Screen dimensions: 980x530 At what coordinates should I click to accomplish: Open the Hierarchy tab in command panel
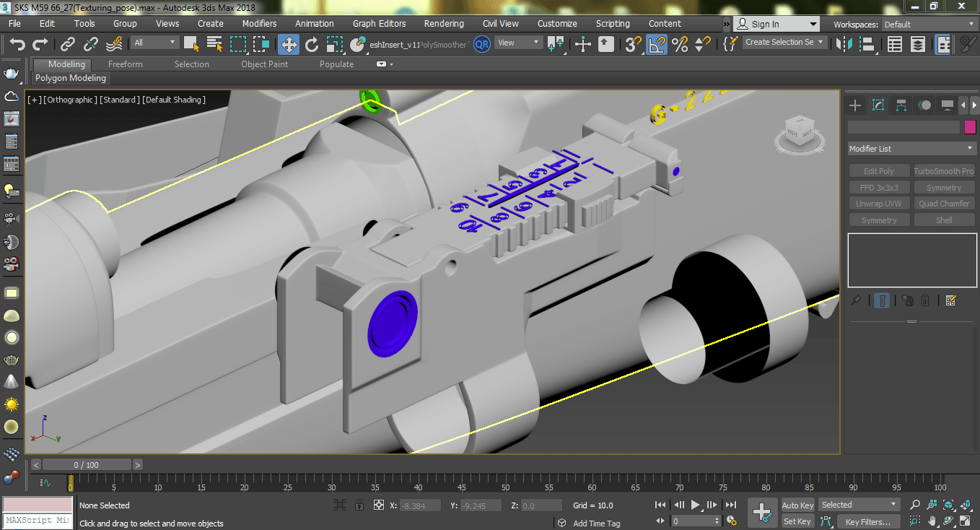pos(901,105)
